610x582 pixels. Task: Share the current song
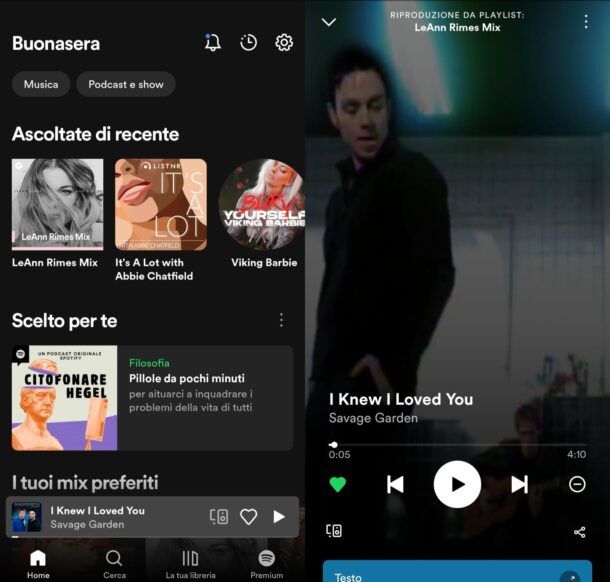(580, 532)
